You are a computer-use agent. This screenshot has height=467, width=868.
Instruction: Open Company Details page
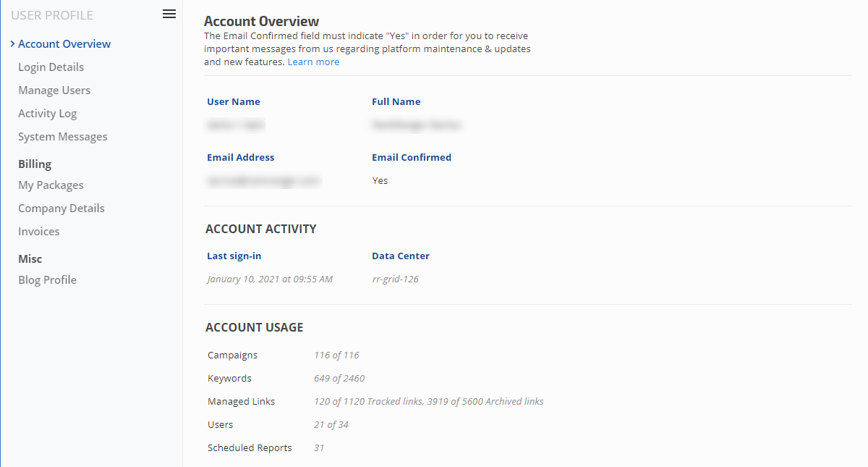[61, 209]
